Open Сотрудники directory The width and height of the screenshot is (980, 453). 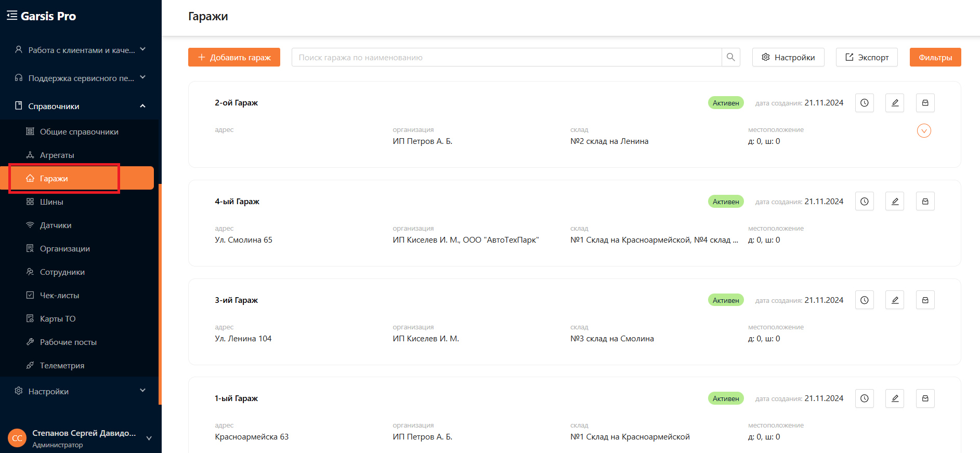62,272
